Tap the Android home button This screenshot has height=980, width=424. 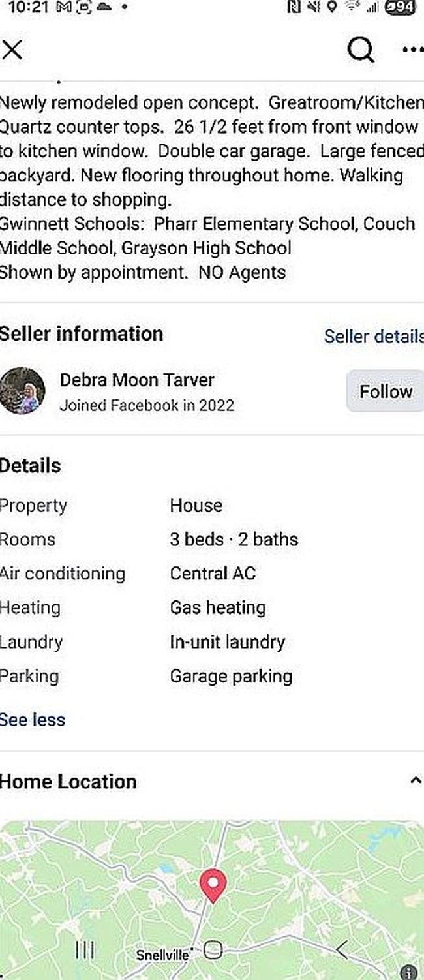pyautogui.click(x=213, y=949)
